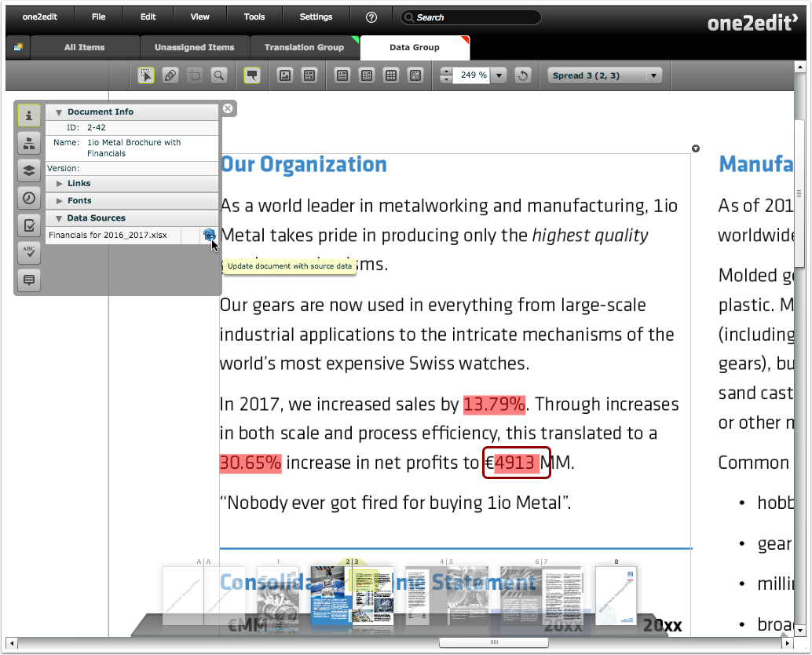Click the Search field

pos(470,17)
